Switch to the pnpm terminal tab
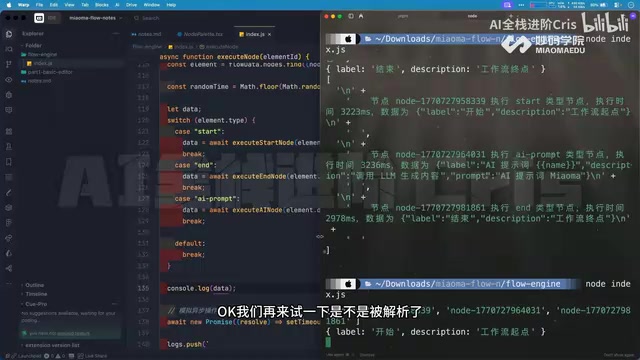 coord(403,16)
